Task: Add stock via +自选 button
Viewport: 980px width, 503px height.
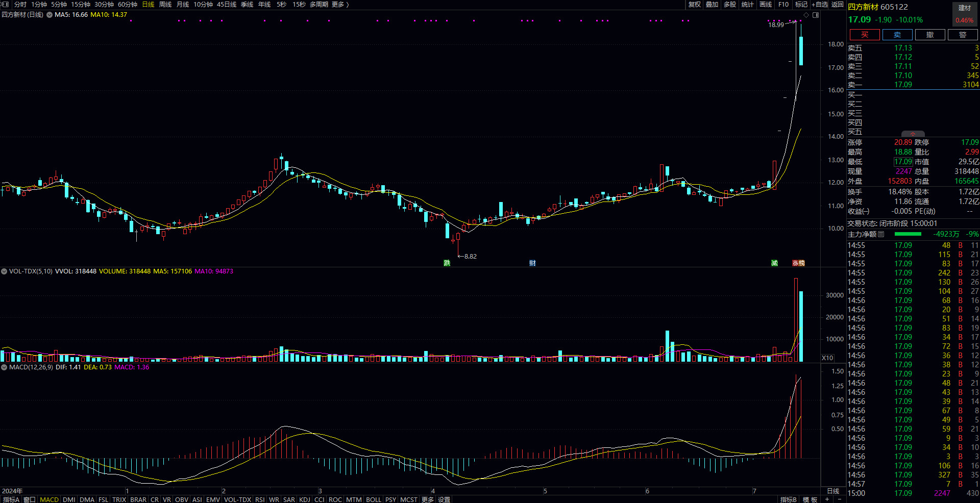Action: click(x=820, y=5)
